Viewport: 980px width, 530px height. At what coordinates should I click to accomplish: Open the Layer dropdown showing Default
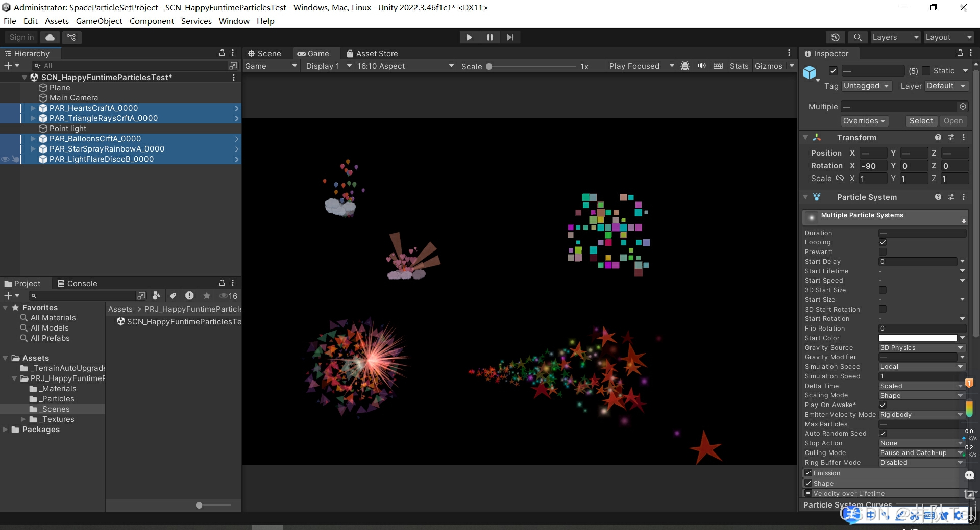pyautogui.click(x=946, y=86)
